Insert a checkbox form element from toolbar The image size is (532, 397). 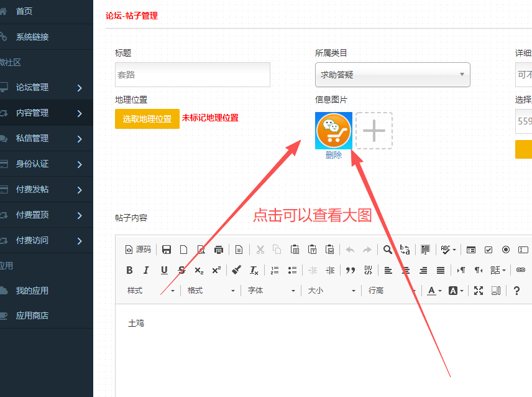[488, 250]
